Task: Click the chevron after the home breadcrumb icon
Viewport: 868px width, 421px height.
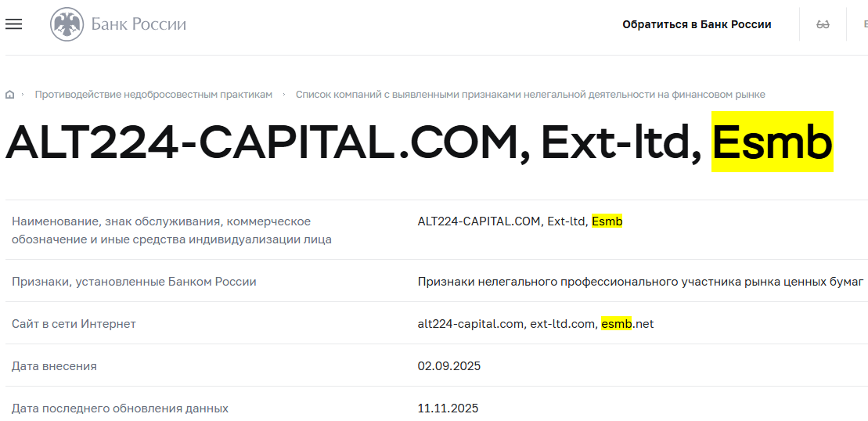Action: [x=23, y=95]
